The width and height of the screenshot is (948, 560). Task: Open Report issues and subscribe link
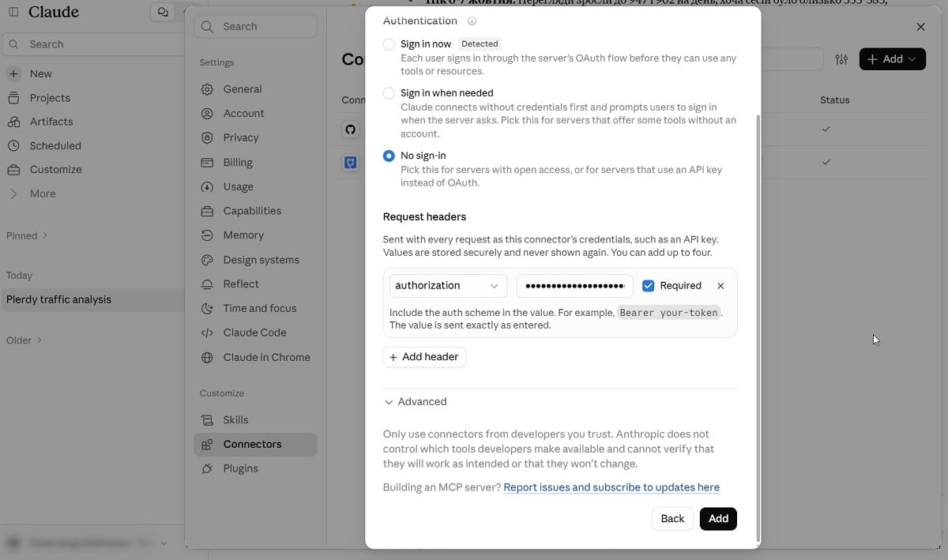tap(611, 488)
